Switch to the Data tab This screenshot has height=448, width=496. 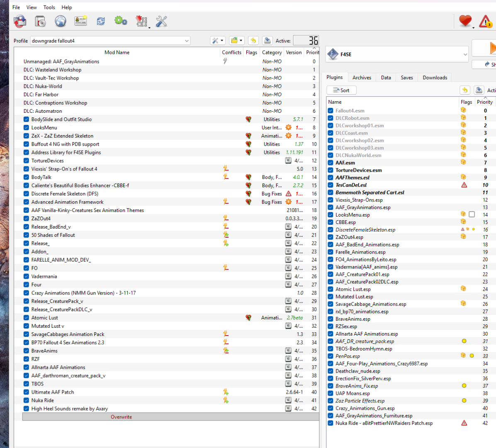pos(386,78)
